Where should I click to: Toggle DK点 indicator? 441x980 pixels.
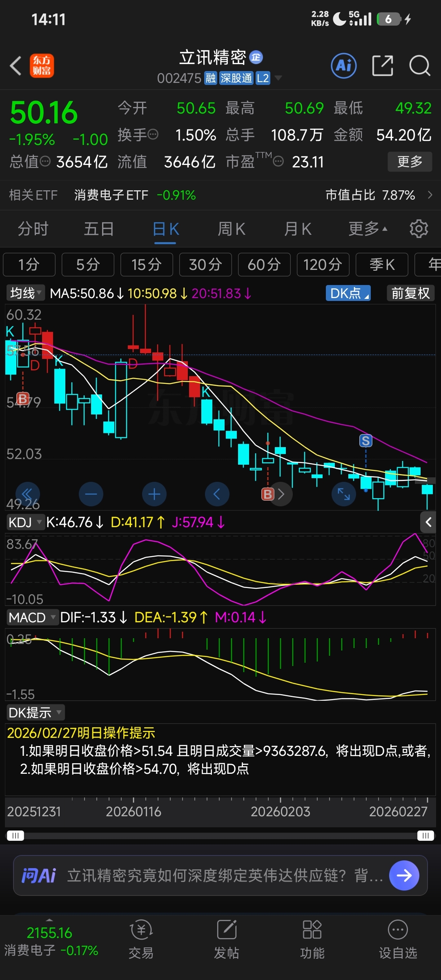click(x=348, y=293)
